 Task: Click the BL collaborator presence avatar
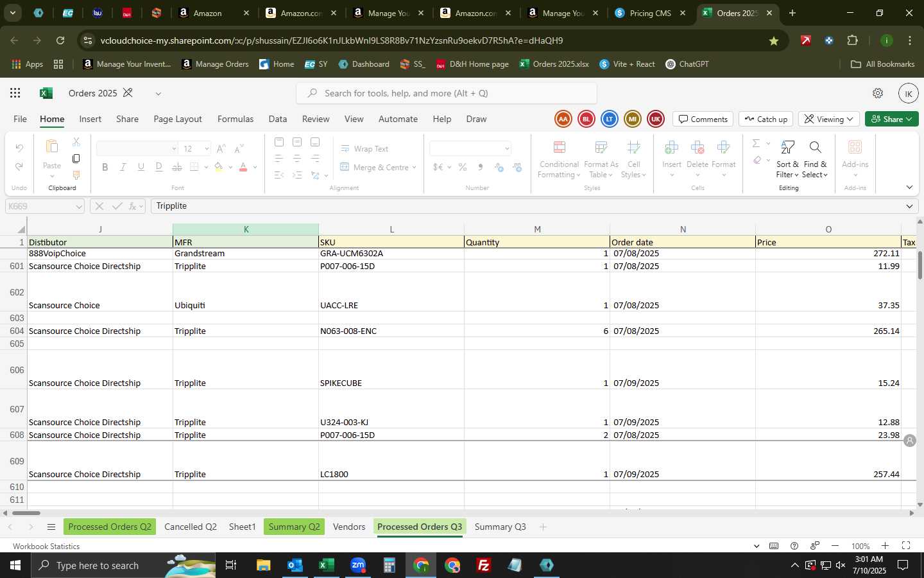(586, 119)
